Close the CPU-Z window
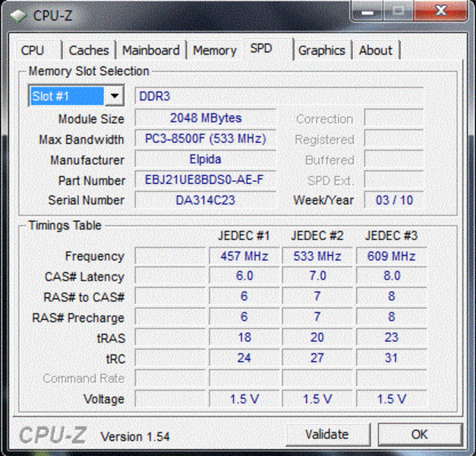 pos(439,11)
